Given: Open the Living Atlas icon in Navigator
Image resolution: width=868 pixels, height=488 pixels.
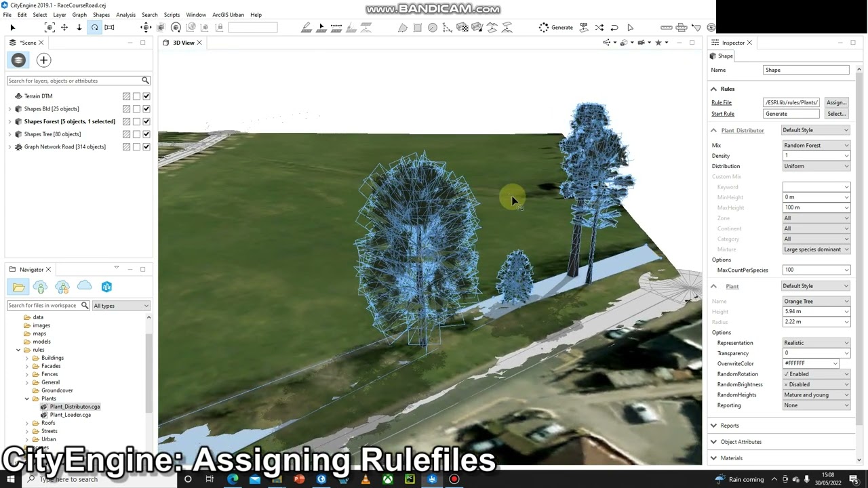Looking at the screenshot, I should [106, 287].
